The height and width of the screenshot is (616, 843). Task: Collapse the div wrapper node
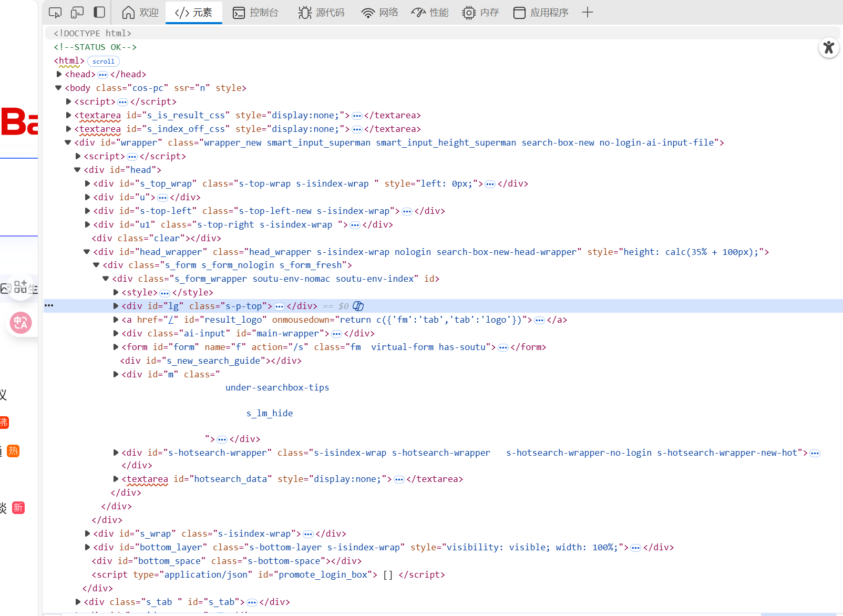click(68, 143)
